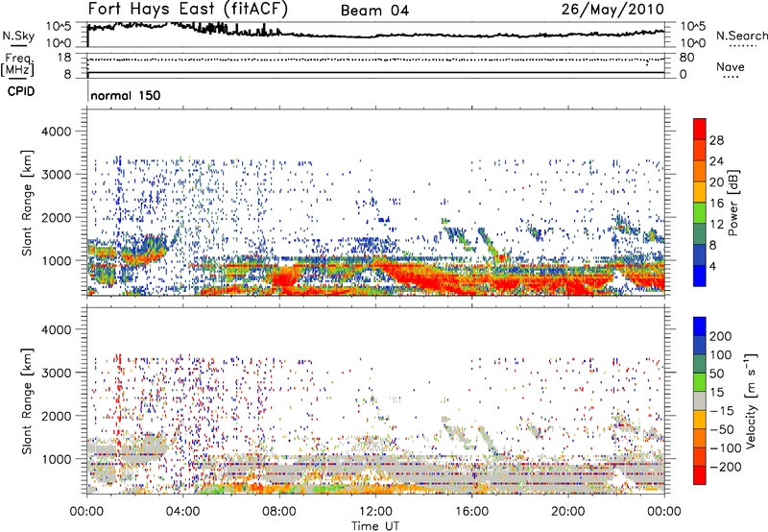Click the date '26/May/2010'
Screen dimensions: 768x532
point(612,10)
